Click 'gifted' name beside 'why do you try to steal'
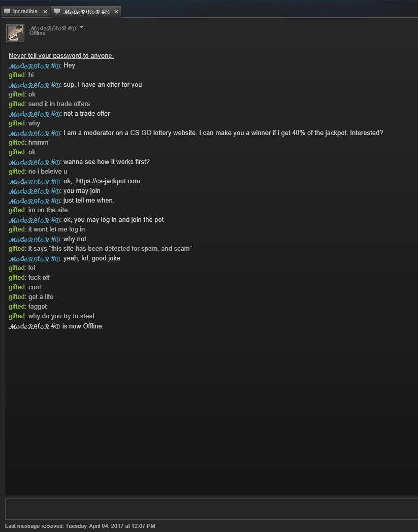This screenshot has width=418, height=532. (17, 316)
